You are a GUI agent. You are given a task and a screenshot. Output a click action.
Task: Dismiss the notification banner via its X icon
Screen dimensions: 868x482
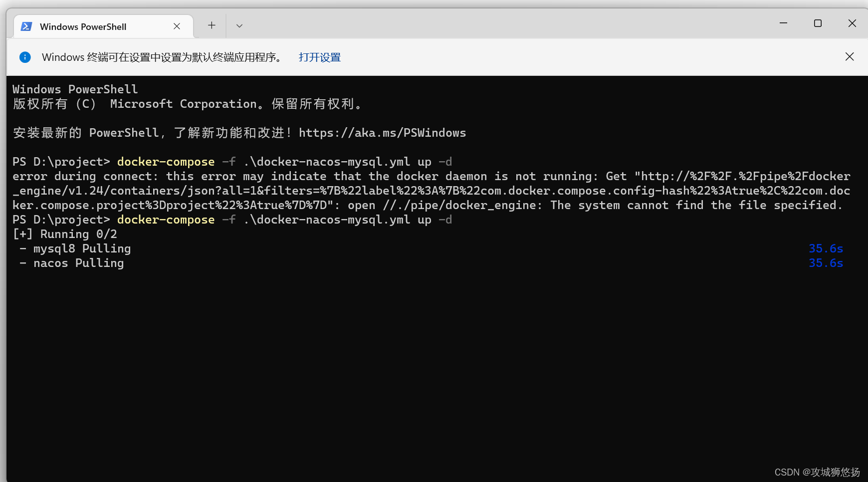point(849,56)
